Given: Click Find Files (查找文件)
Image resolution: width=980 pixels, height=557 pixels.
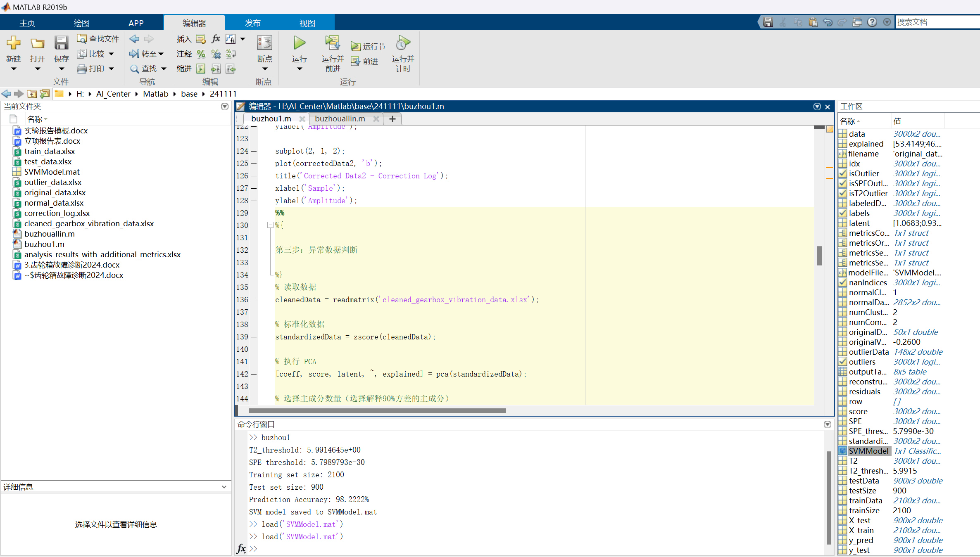Looking at the screenshot, I should [98, 39].
